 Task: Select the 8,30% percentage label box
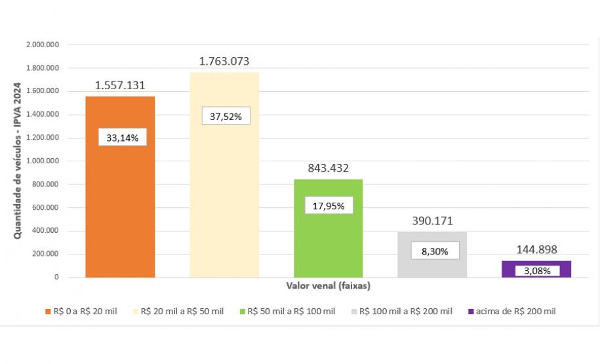(x=435, y=251)
